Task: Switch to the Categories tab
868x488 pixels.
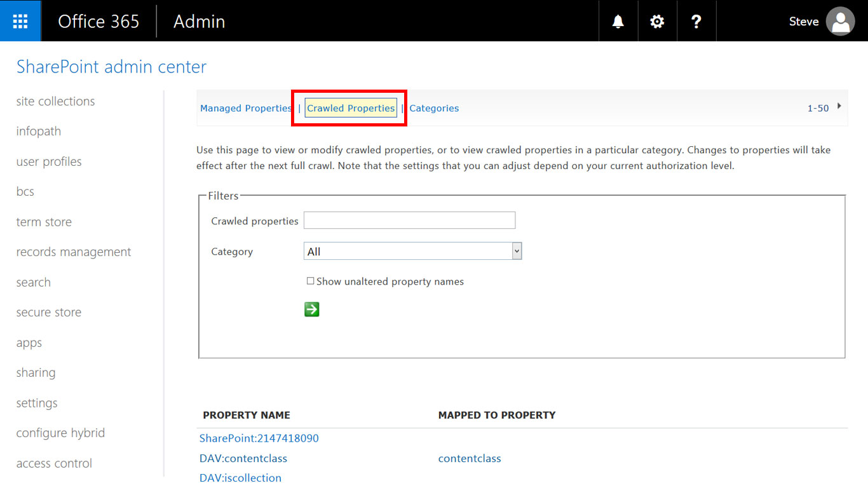Action: pos(434,108)
